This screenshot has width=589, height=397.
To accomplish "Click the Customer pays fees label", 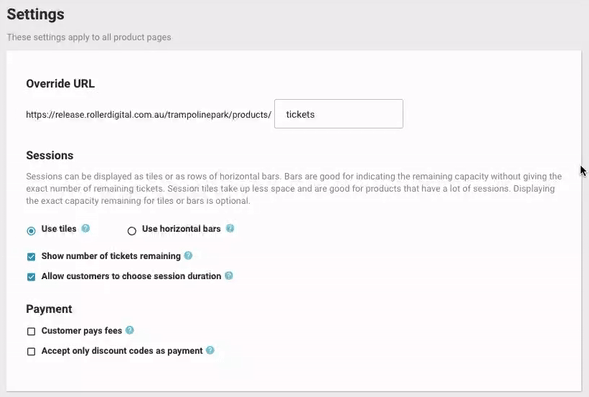I will pyautogui.click(x=82, y=331).
